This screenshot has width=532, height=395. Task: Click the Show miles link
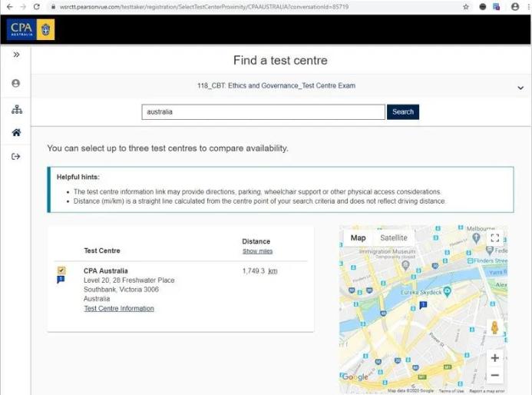point(257,251)
